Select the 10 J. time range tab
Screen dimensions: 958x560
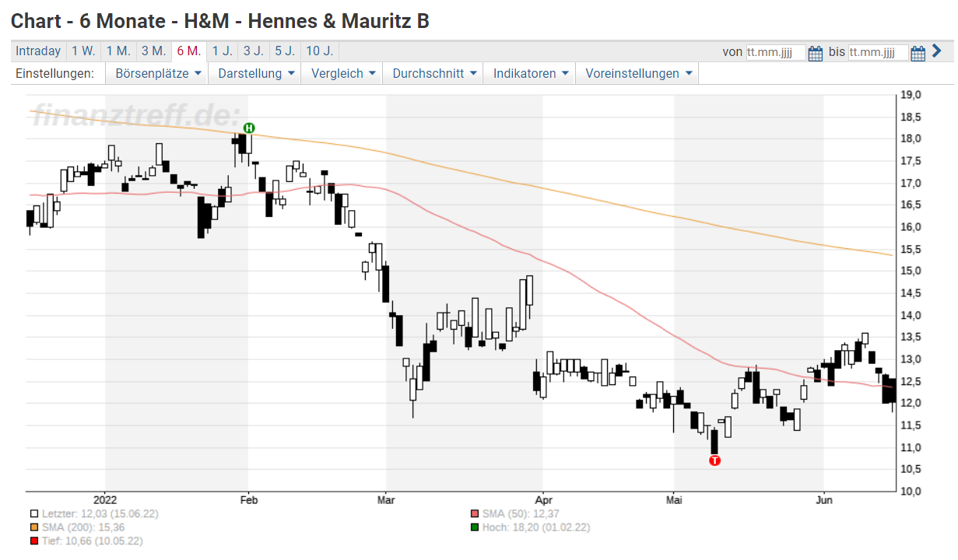[319, 51]
